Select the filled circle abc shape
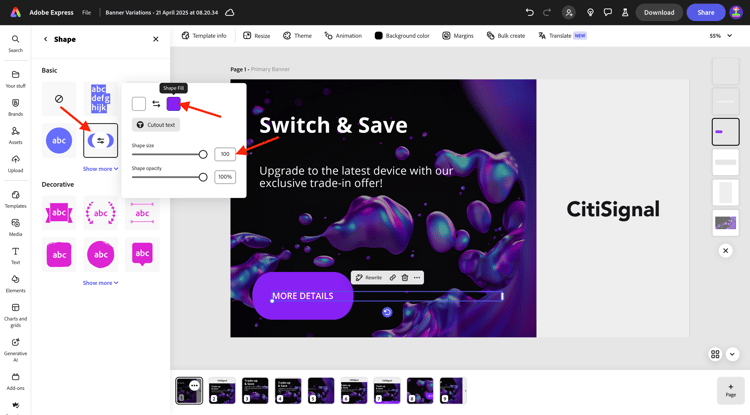The height and width of the screenshot is (415, 750). coord(59,141)
